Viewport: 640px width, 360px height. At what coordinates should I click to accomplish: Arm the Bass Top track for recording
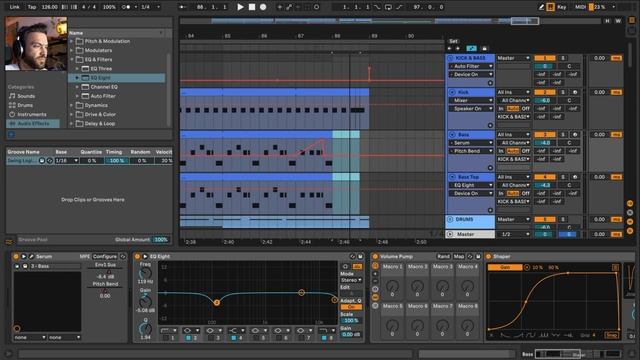(575, 177)
